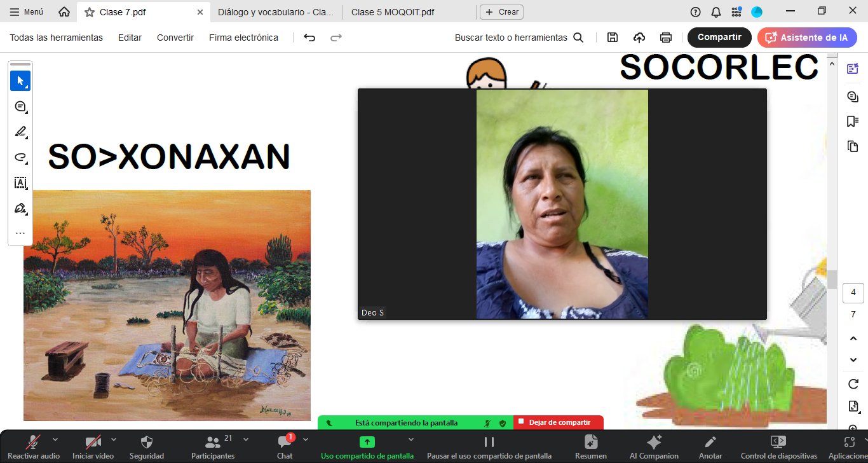Click Dejar de compartir button
The height and width of the screenshot is (463, 868).
(x=558, y=422)
